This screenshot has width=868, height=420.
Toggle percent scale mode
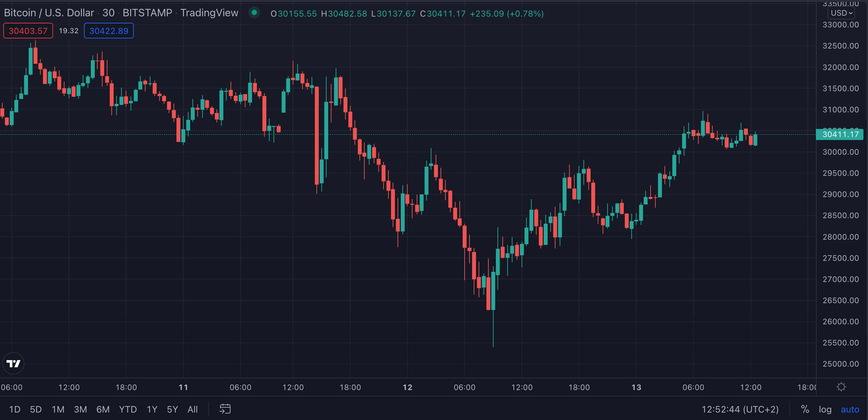[805, 409]
